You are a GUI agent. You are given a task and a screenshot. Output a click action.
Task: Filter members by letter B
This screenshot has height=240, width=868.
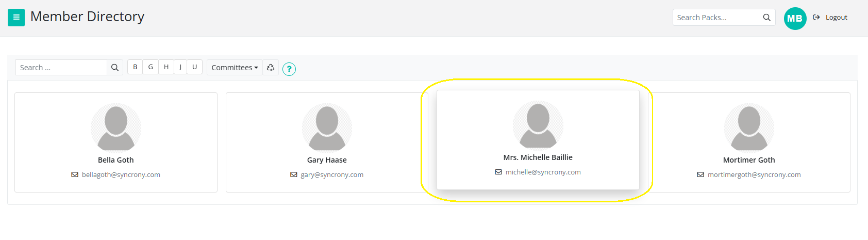[135, 67]
